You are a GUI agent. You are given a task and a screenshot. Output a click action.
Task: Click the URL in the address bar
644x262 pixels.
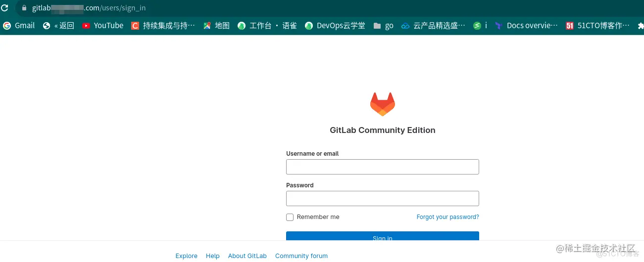[89, 8]
